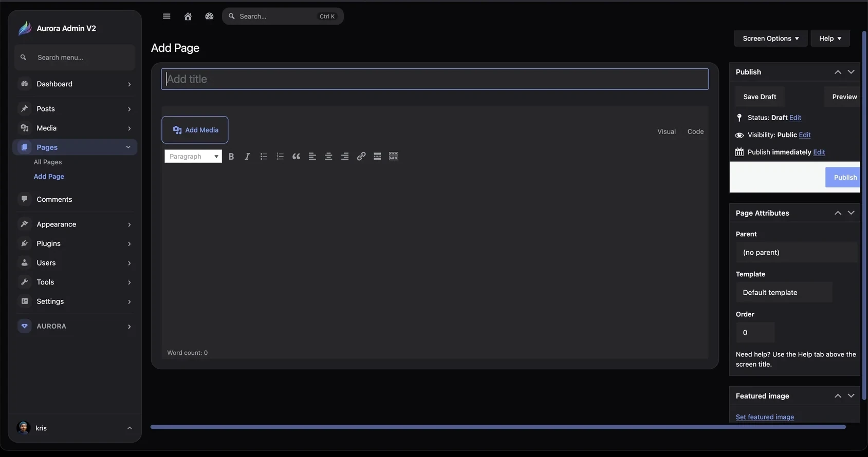The height and width of the screenshot is (457, 868).
Task: Edit the Public visibility setting
Action: point(805,135)
